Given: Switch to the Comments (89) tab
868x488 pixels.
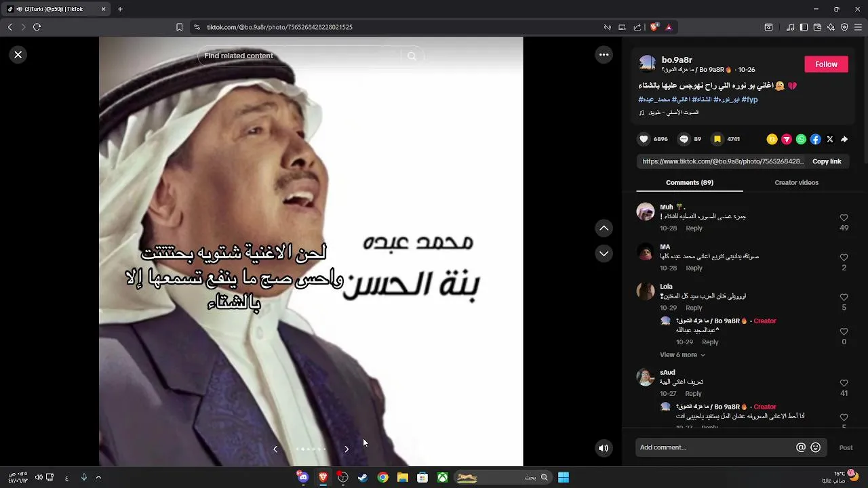Looking at the screenshot, I should pos(690,183).
